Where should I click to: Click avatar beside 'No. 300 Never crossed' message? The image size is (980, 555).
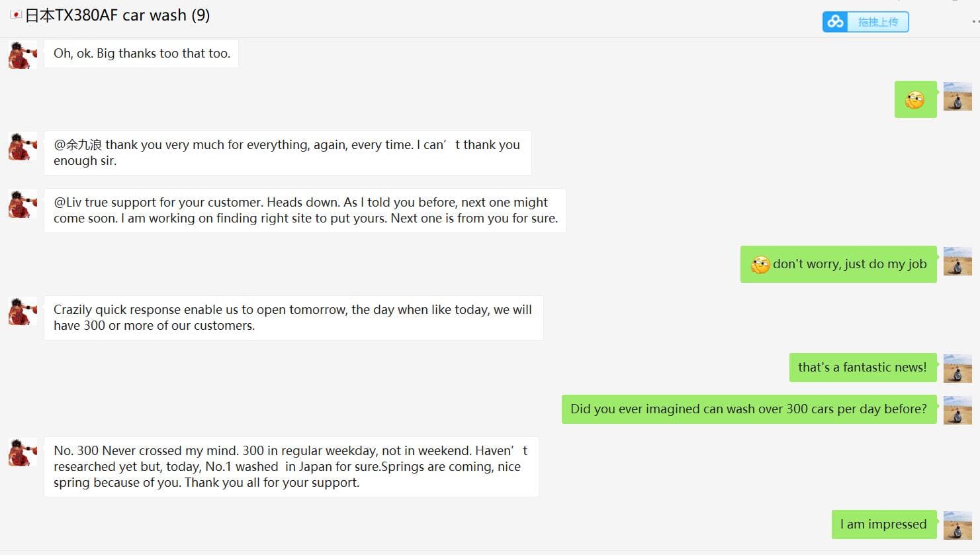(22, 452)
